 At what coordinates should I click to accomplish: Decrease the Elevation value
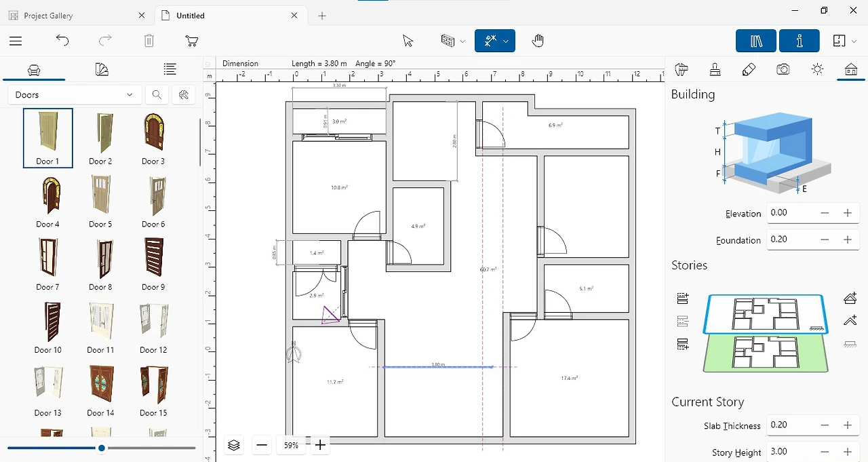825,213
